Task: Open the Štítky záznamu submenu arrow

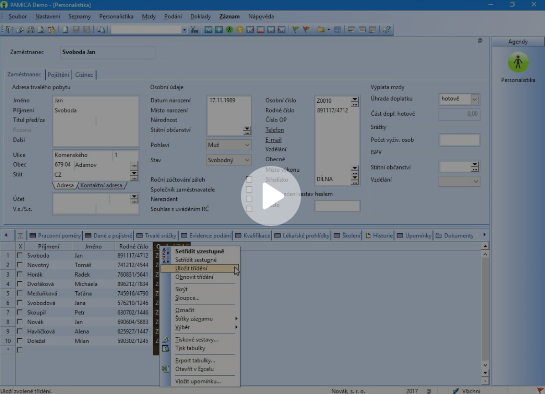Action: [236, 319]
